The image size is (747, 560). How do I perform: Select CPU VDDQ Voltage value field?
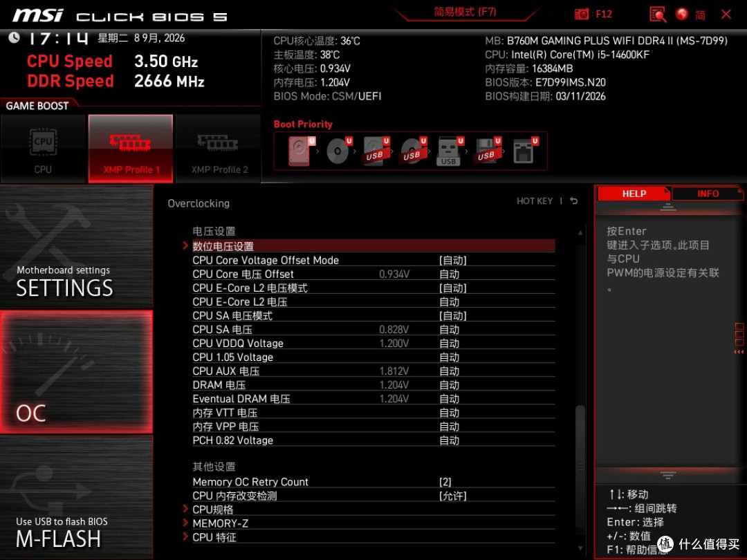(x=450, y=343)
